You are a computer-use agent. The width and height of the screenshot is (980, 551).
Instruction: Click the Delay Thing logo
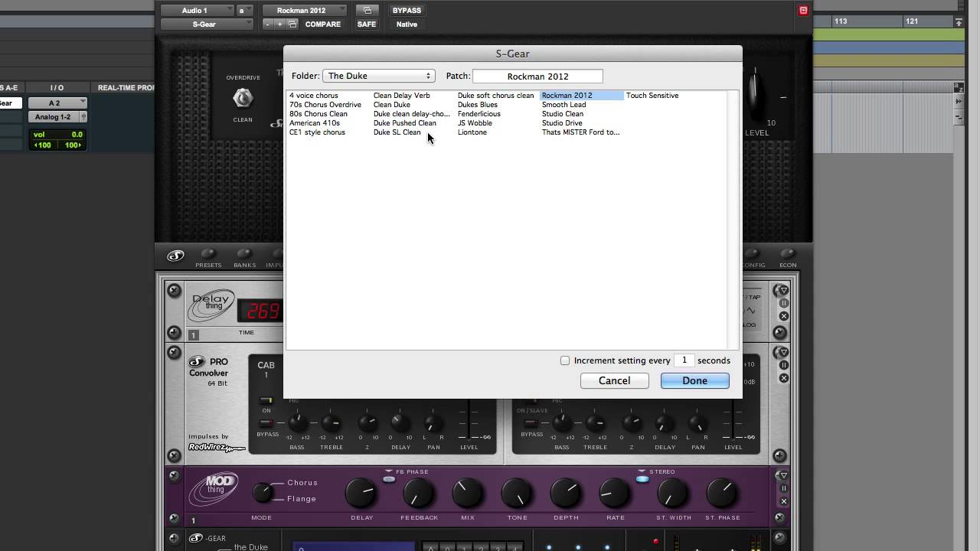[211, 305]
